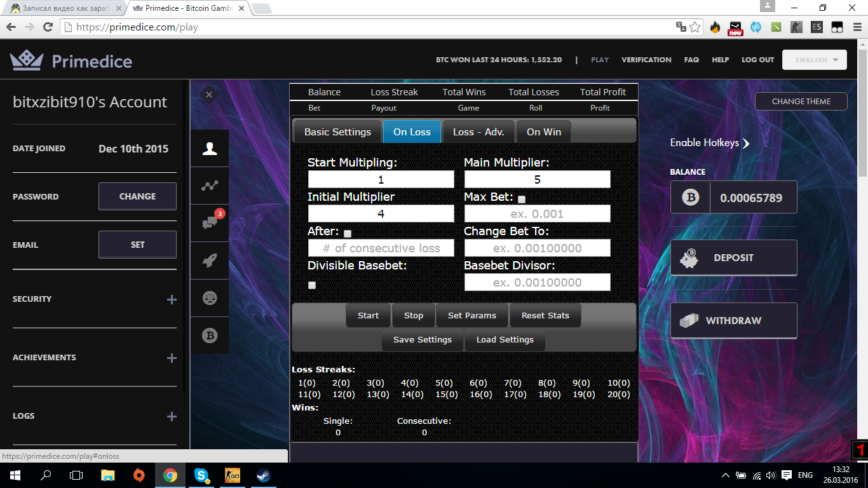Bookmark this page with the star icon
This screenshot has width=868, height=488.
pyautogui.click(x=695, y=27)
